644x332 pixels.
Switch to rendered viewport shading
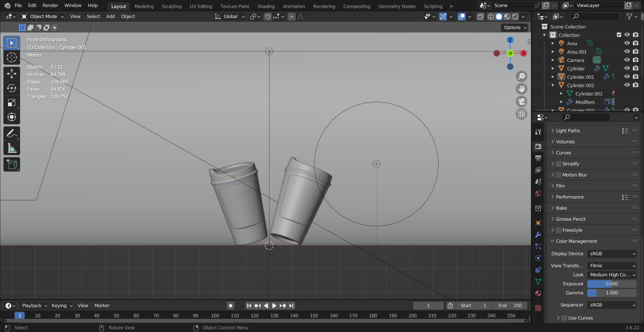pos(515,16)
